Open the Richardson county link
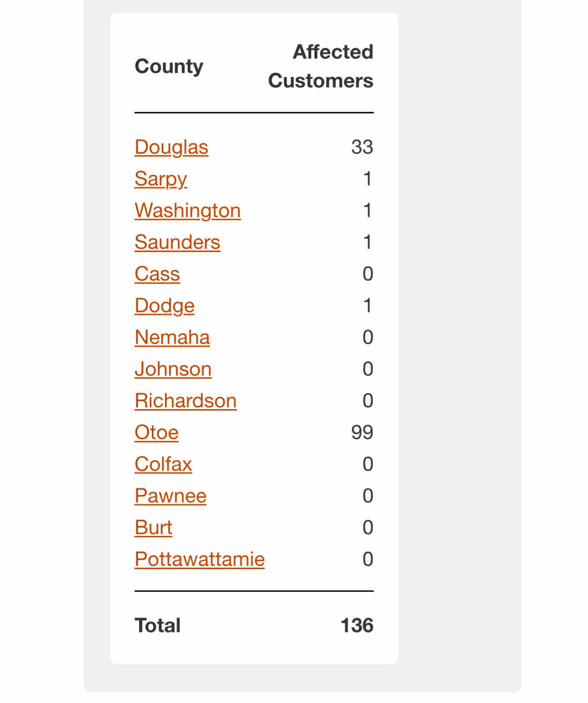Image resolution: width=588 pixels, height=703 pixels. (186, 401)
